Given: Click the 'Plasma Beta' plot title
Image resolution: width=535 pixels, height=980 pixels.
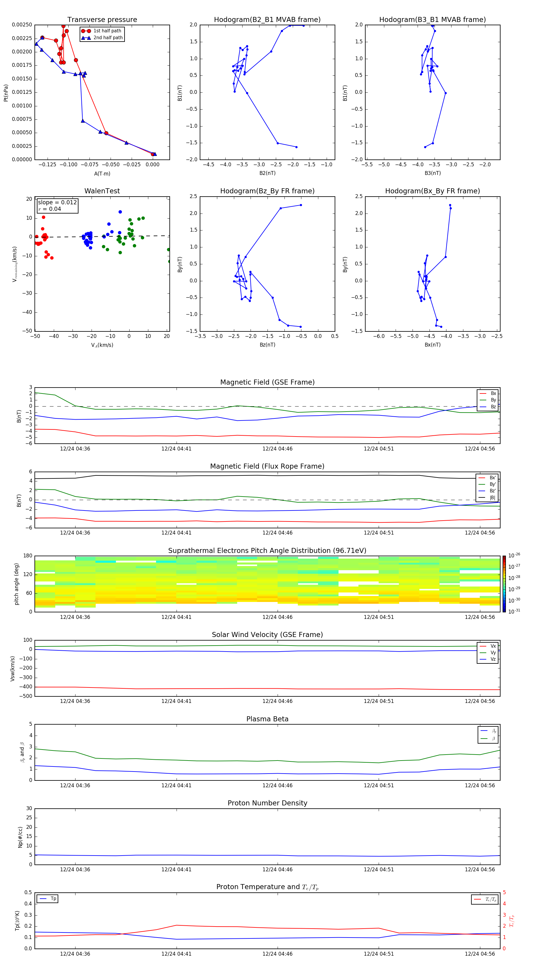Looking at the screenshot, I should tap(267, 719).
